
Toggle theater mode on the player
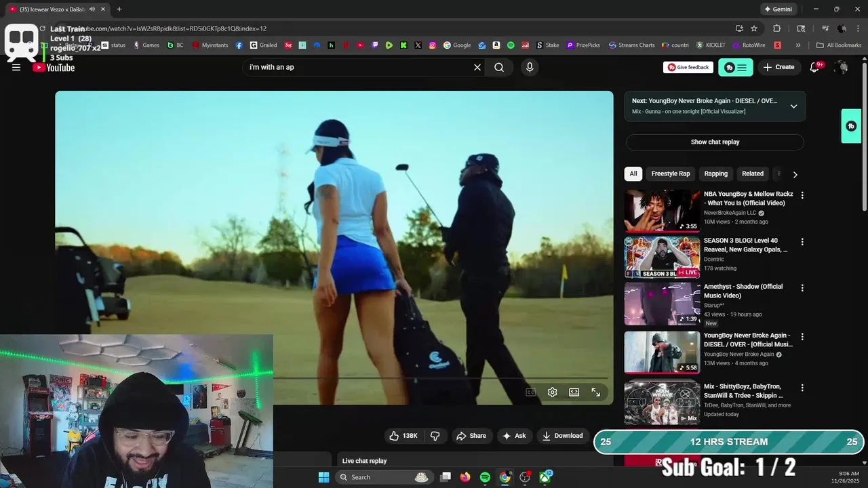574,392
